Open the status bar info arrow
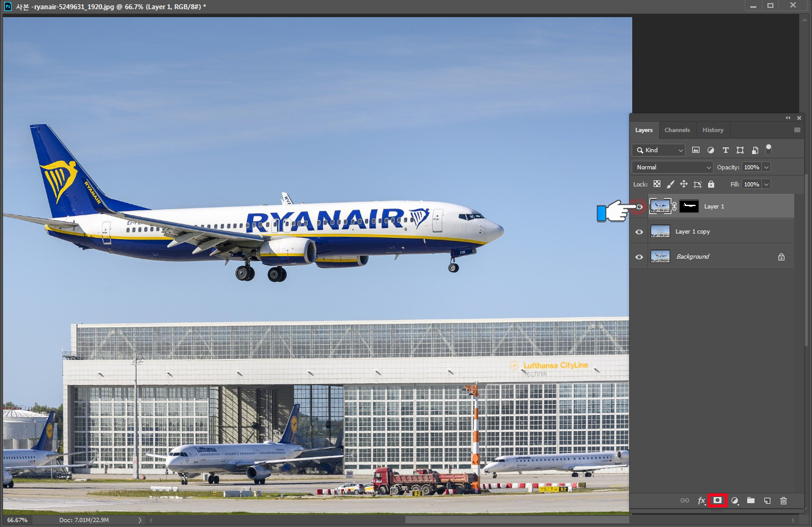Viewport: 812px width, 527px height. point(140,520)
